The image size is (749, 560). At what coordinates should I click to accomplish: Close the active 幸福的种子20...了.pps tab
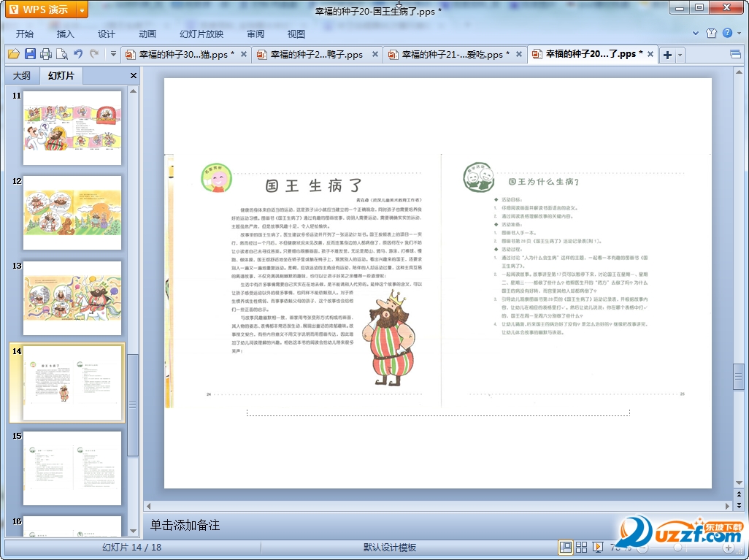click(x=650, y=55)
